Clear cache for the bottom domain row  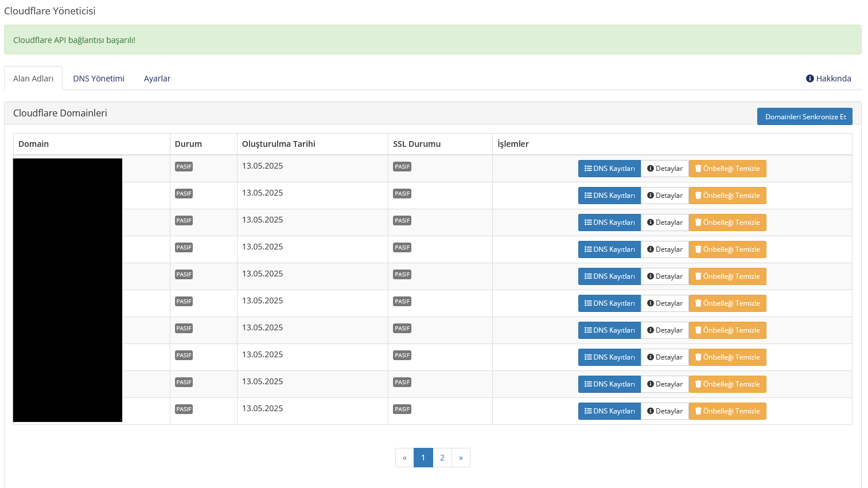click(727, 411)
